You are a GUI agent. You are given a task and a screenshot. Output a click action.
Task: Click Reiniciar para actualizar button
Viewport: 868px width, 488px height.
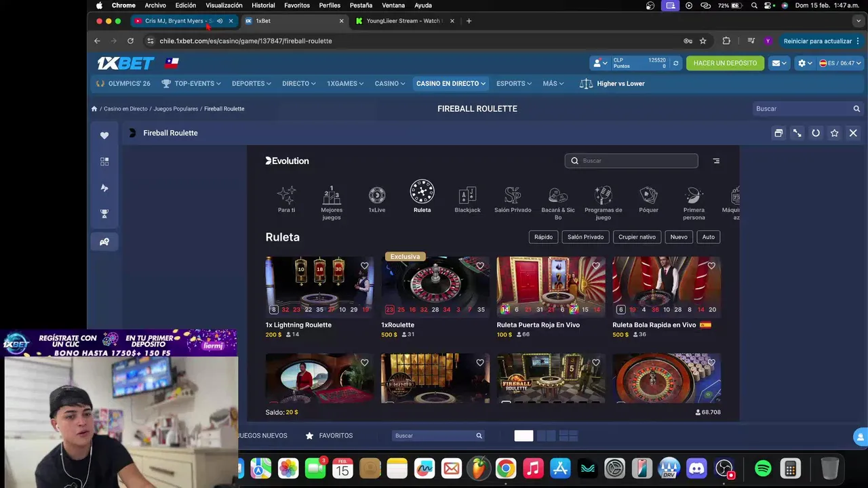[820, 41]
